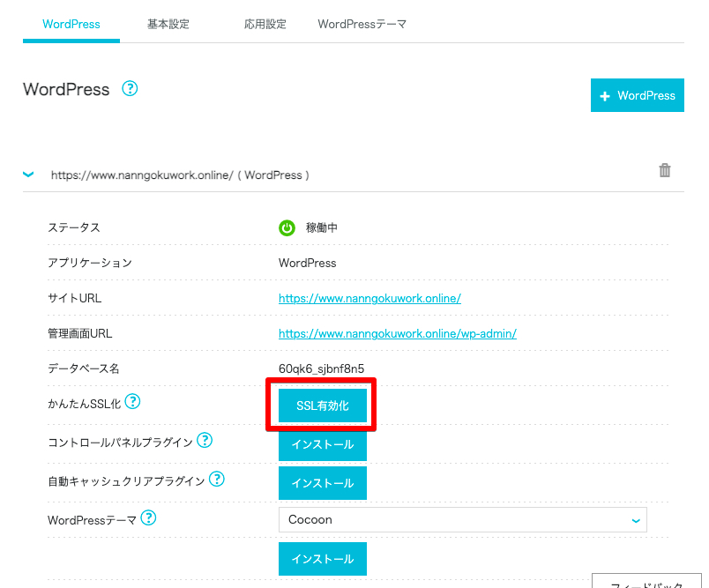The image size is (709, 588).
Task: Open help for コントロールパネルプラグイン
Action: click(x=205, y=440)
